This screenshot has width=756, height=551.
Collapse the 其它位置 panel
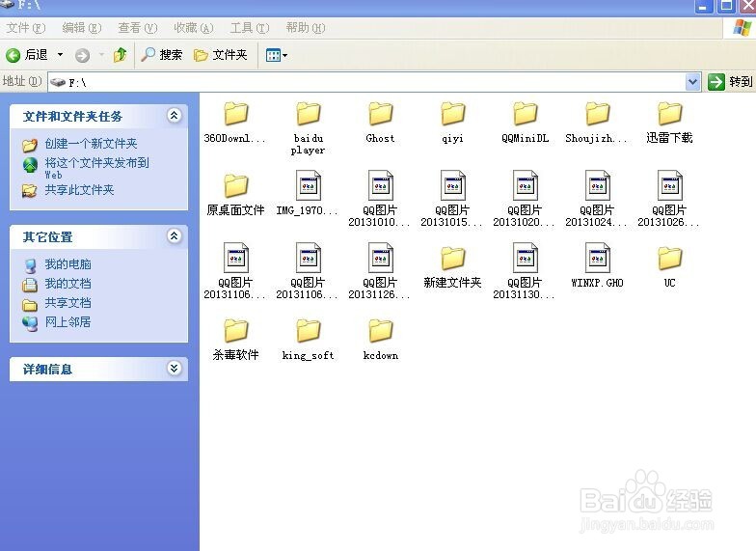pyautogui.click(x=174, y=235)
